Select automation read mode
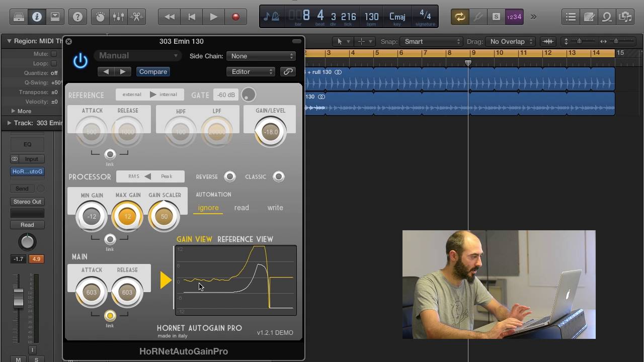Image resolution: width=644 pixels, height=362 pixels. [242, 208]
